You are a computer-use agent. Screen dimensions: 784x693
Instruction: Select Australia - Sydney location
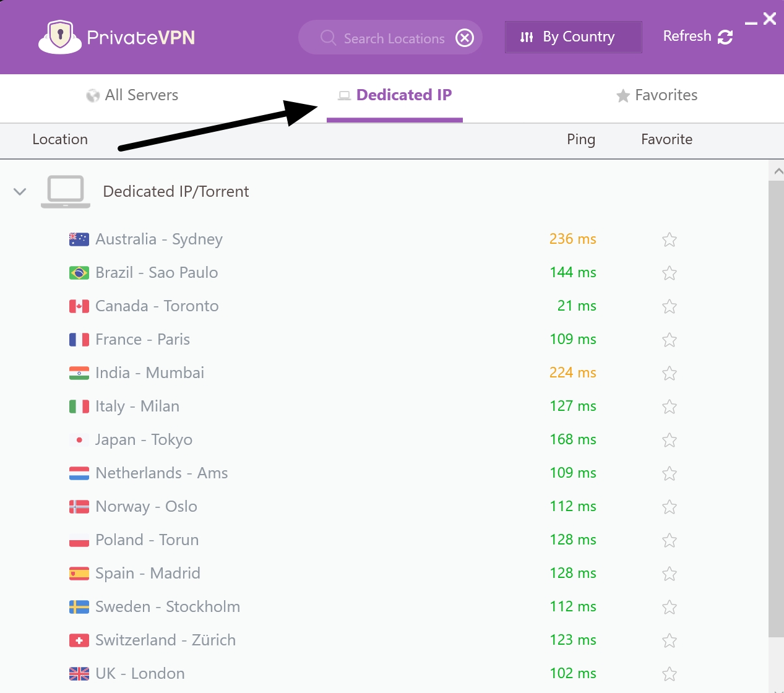click(159, 239)
